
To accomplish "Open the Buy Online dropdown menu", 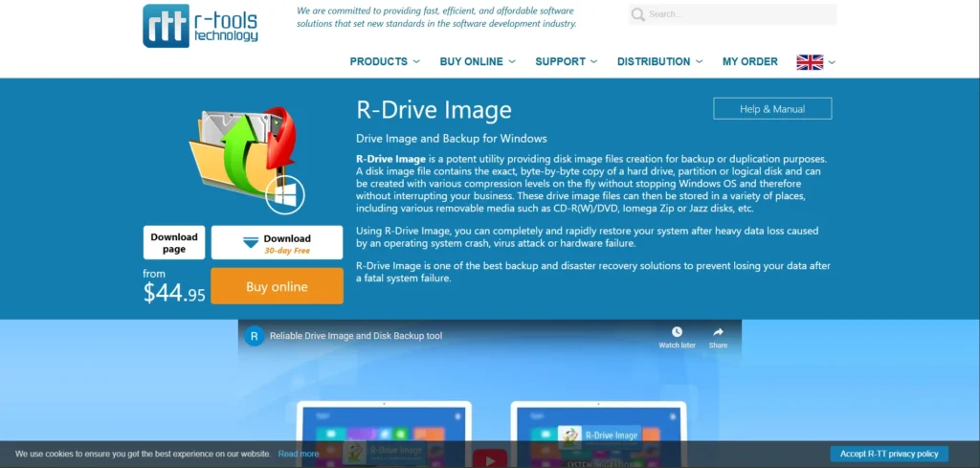I will (x=478, y=61).
